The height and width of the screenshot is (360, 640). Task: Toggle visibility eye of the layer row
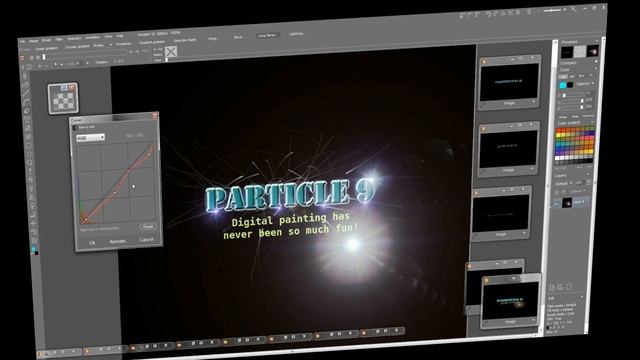pos(557,203)
